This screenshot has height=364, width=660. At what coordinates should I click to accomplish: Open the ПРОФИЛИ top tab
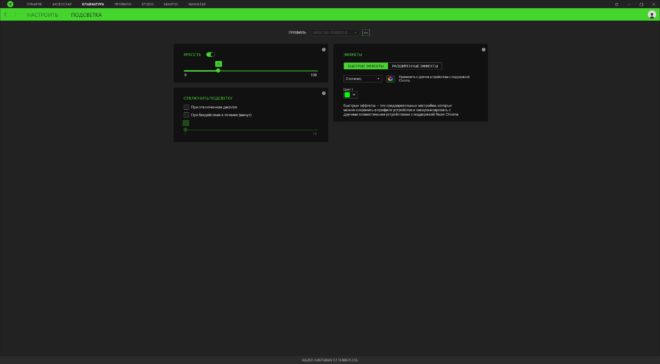[122, 4]
